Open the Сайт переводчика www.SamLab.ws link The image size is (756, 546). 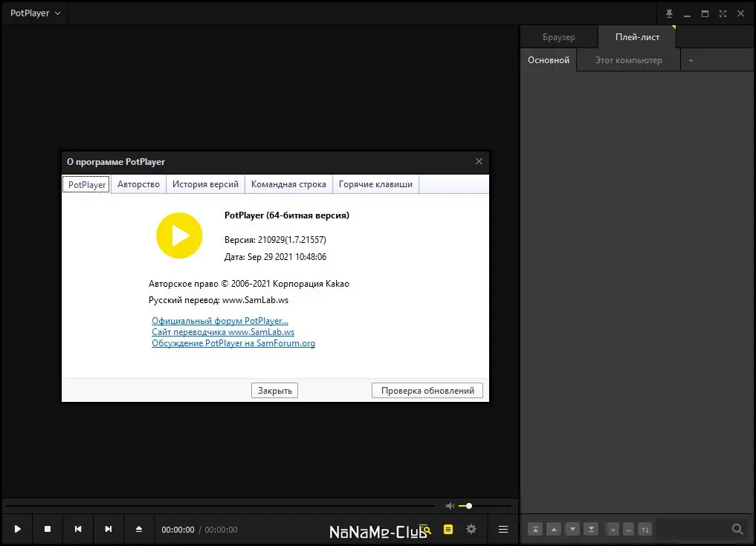pyautogui.click(x=223, y=331)
